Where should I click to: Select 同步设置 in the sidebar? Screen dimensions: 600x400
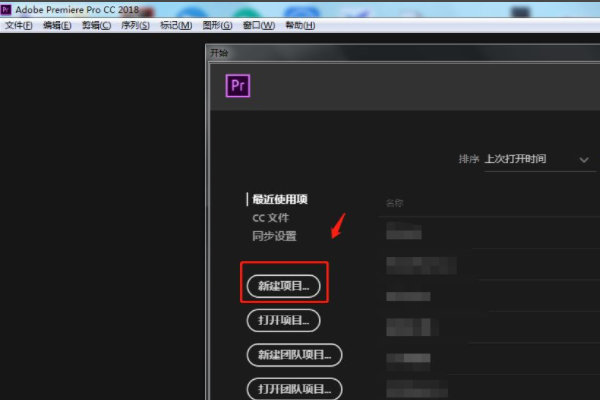click(274, 236)
